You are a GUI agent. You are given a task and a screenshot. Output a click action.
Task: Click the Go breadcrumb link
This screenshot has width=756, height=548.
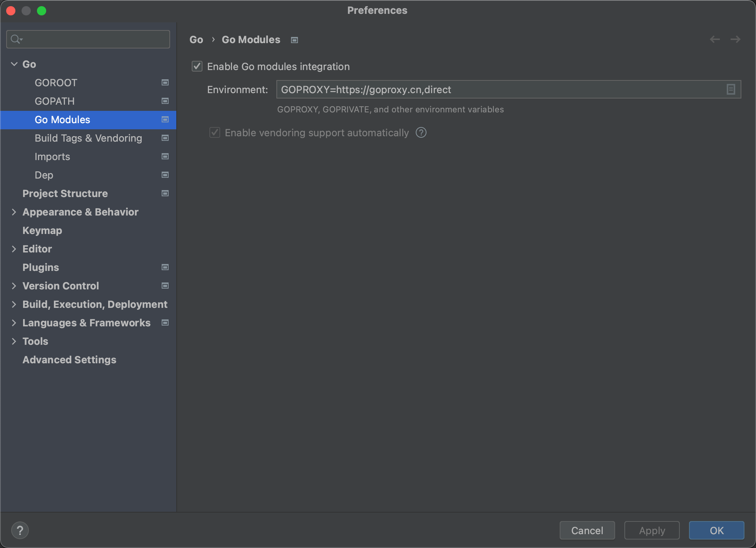tap(196, 40)
